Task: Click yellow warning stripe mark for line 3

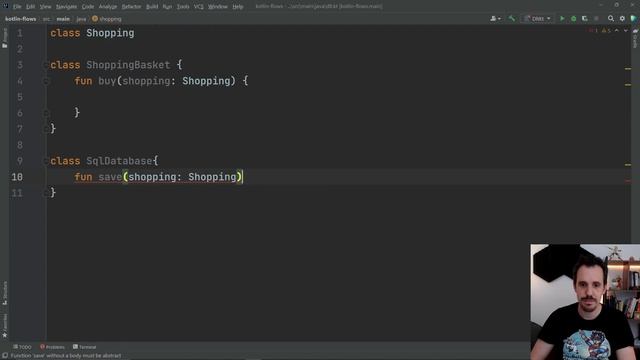Action: pos(628,69)
